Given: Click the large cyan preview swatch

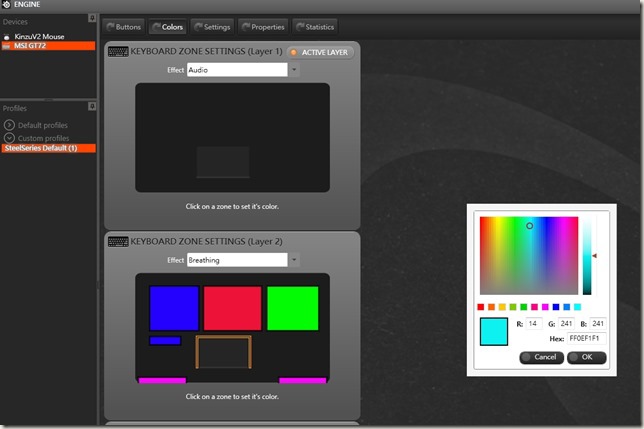Looking at the screenshot, I should 494,332.
